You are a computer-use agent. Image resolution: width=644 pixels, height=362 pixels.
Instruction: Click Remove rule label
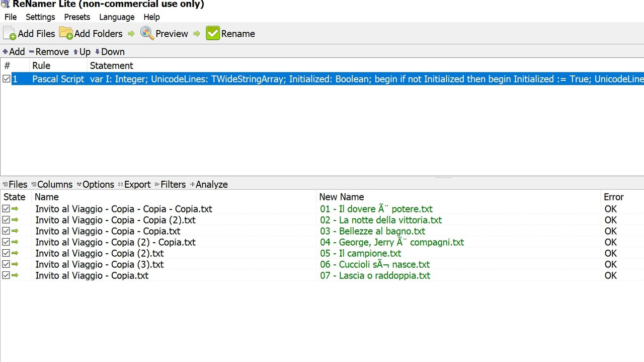pos(52,52)
